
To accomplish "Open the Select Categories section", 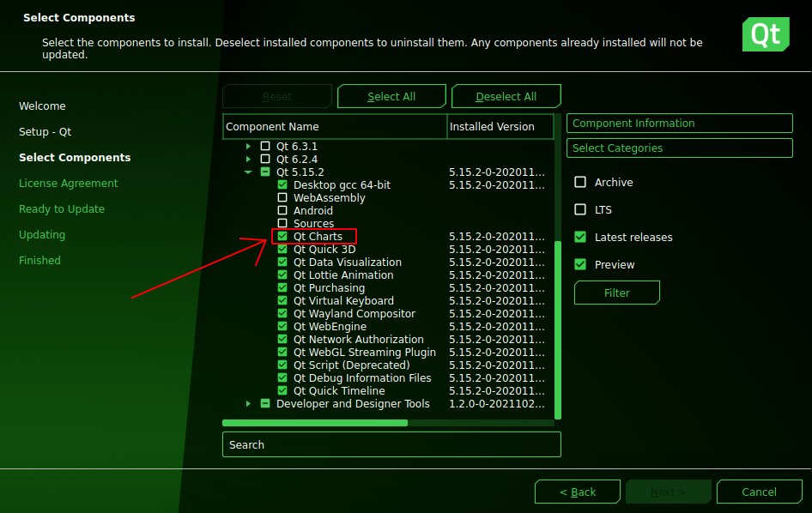I will pos(680,148).
